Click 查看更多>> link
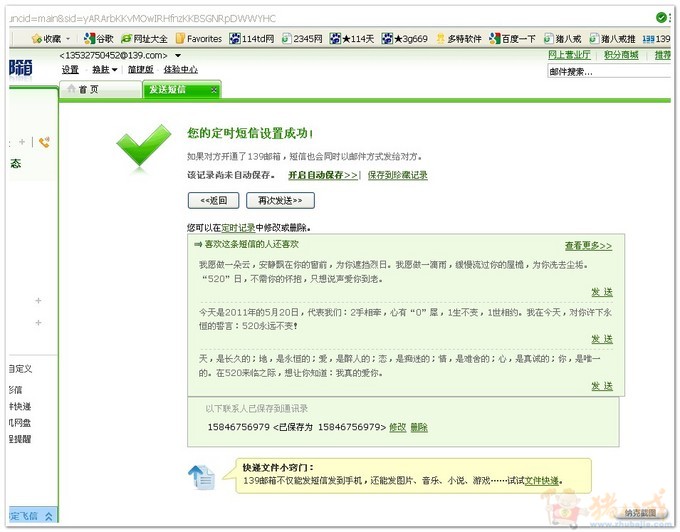This screenshot has width=680, height=532. pyautogui.click(x=588, y=246)
